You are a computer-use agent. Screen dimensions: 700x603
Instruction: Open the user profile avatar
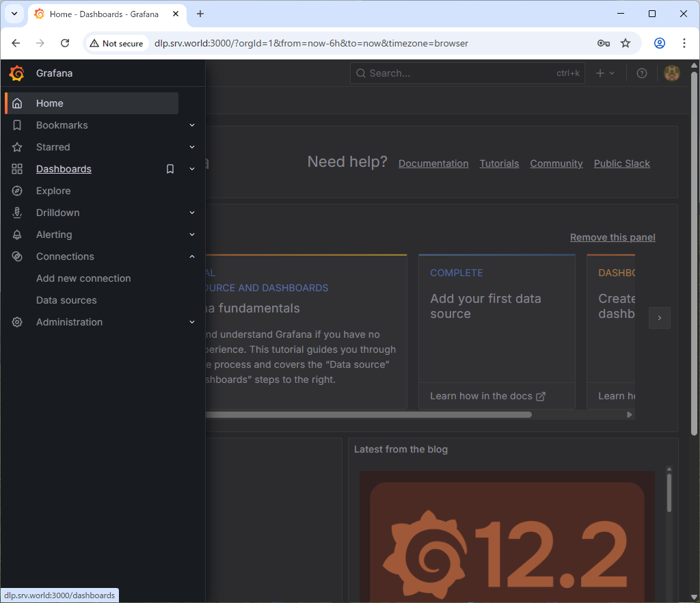click(671, 73)
